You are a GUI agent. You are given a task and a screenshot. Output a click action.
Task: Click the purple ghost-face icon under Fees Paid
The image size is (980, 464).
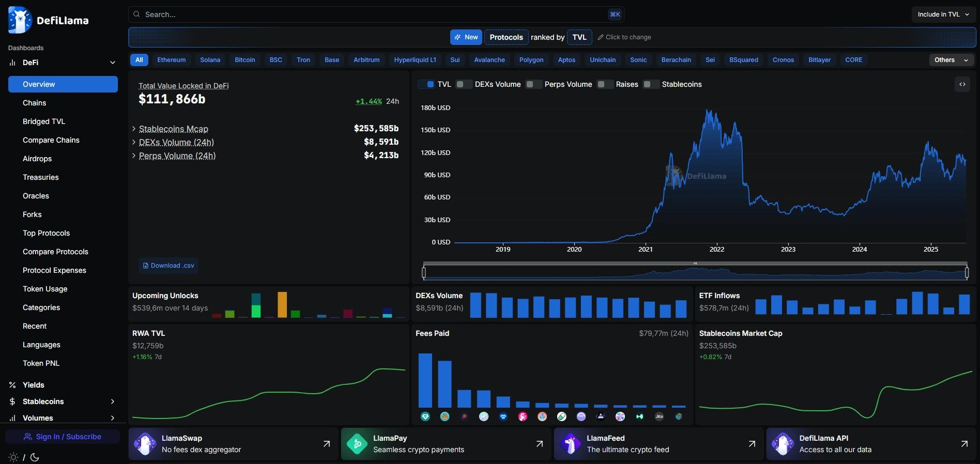(x=581, y=416)
